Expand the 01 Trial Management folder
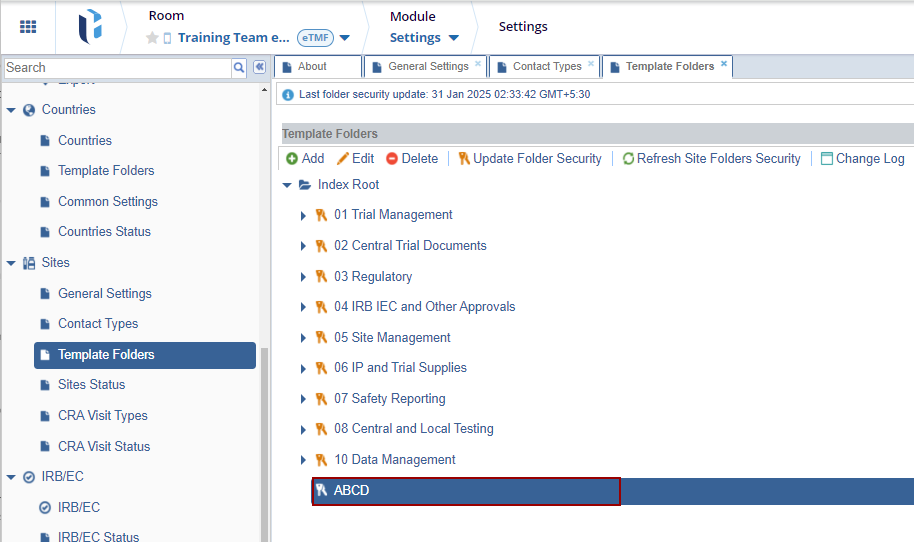The height and width of the screenshot is (542, 914). click(x=304, y=215)
